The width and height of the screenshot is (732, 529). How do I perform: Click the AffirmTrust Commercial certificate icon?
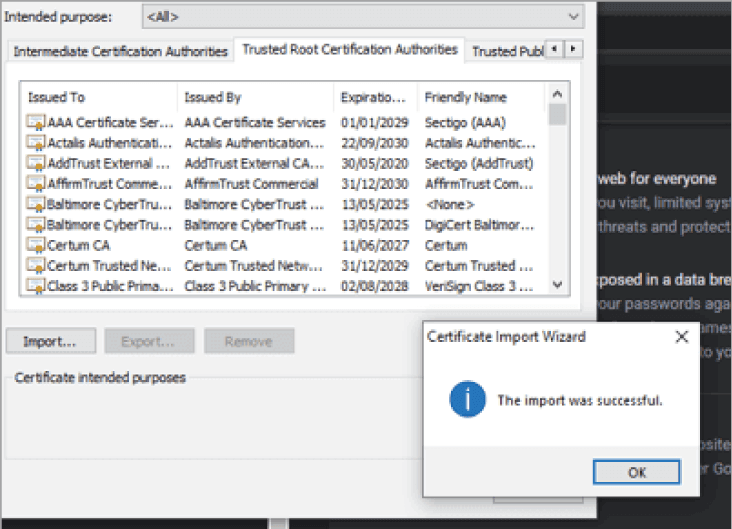(x=35, y=184)
